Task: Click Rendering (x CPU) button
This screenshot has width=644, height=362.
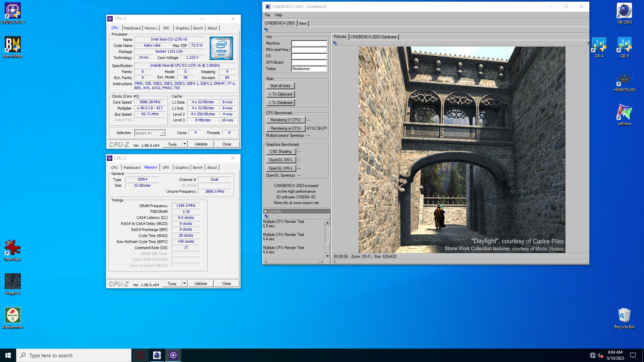Action: tap(286, 128)
